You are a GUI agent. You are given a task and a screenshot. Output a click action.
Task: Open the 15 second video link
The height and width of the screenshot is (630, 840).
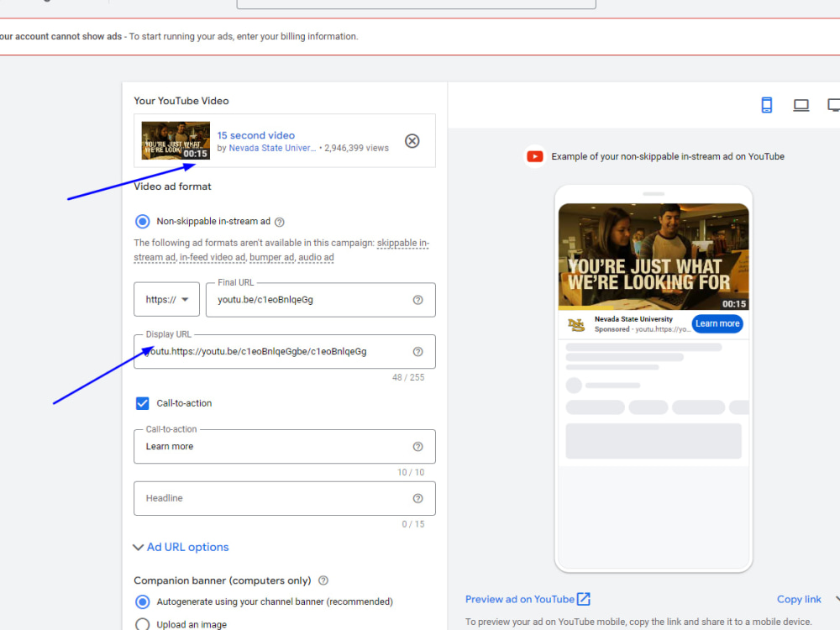256,135
